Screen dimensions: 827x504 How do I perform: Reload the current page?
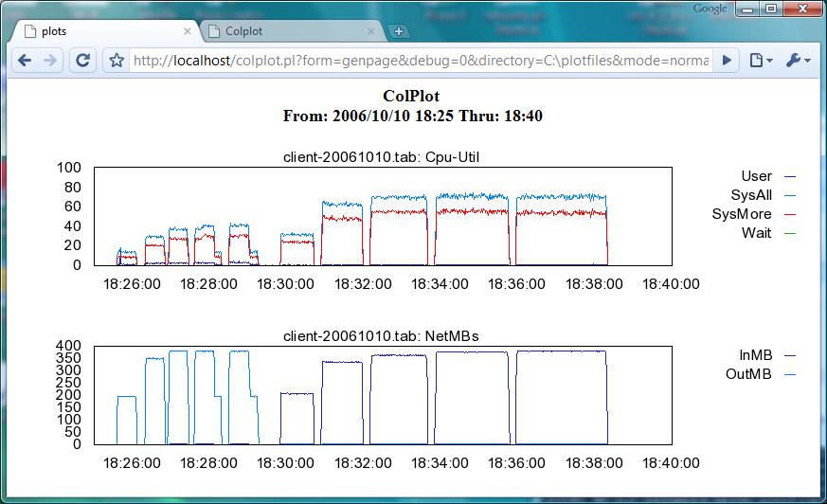[x=83, y=61]
